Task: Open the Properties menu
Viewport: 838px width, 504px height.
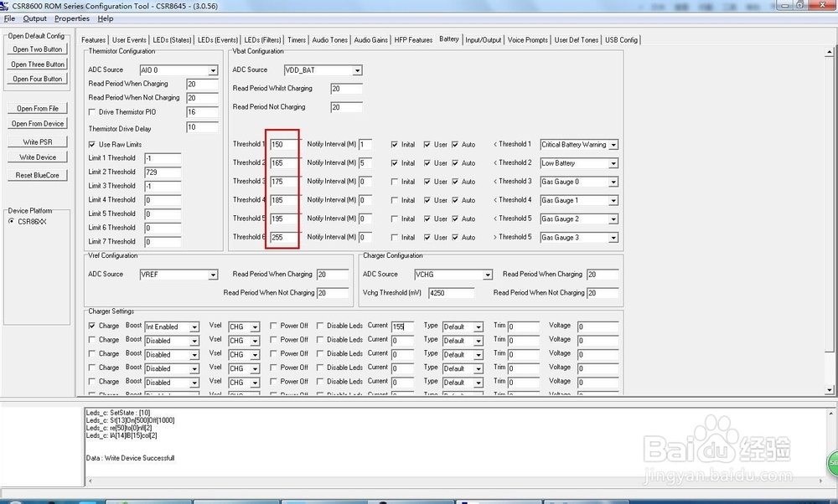Action: point(71,18)
